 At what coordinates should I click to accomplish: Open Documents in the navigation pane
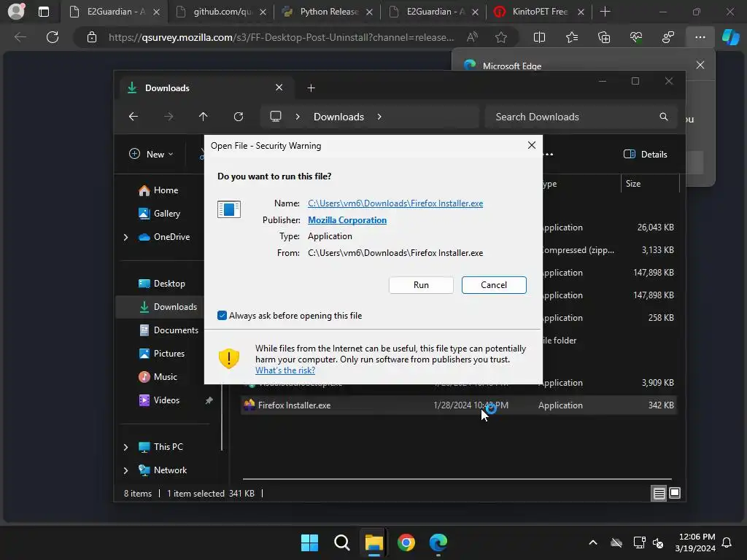(169, 330)
